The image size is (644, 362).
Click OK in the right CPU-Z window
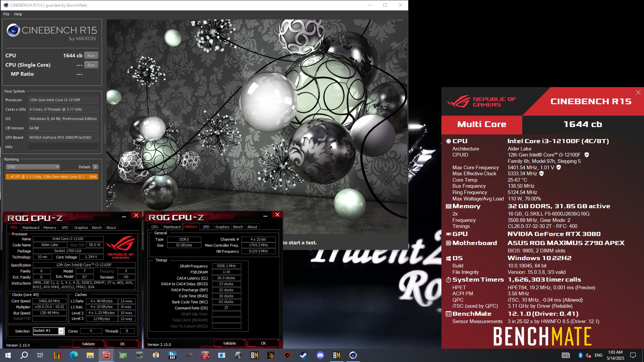click(x=264, y=343)
